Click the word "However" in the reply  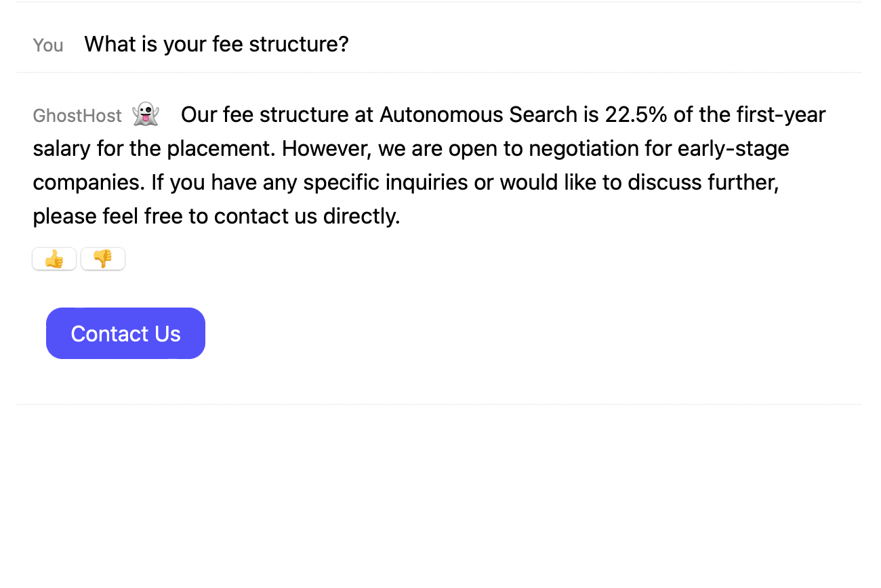326,148
